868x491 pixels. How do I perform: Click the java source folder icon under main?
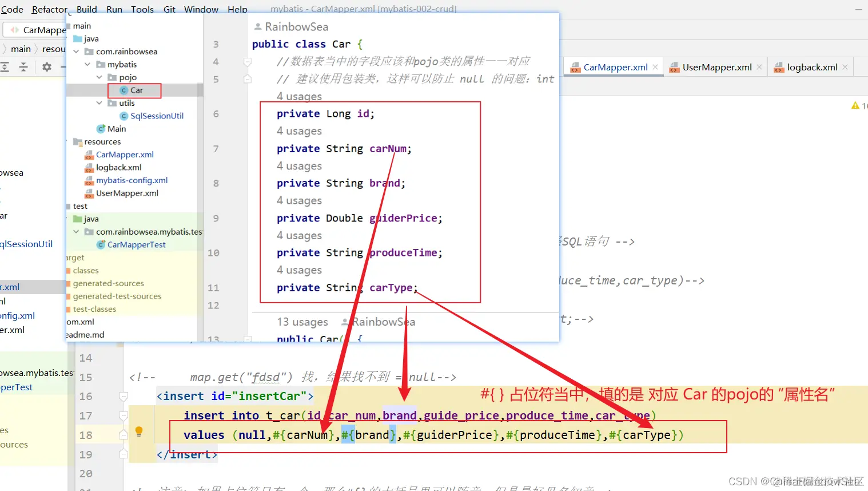click(78, 39)
